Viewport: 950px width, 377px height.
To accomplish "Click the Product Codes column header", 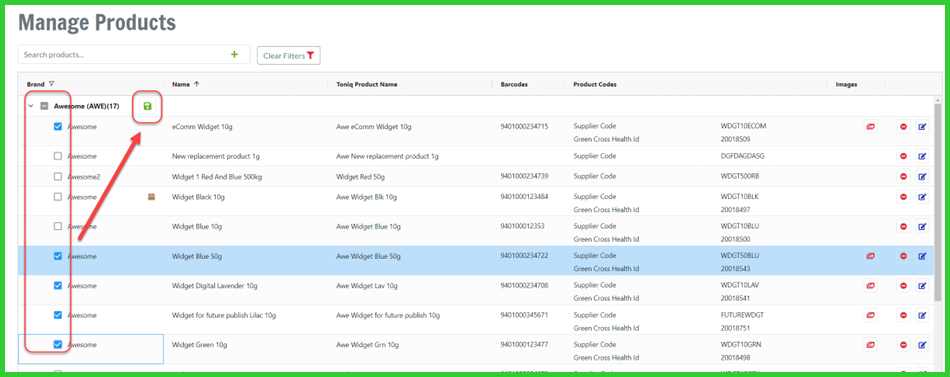I will click(x=594, y=84).
